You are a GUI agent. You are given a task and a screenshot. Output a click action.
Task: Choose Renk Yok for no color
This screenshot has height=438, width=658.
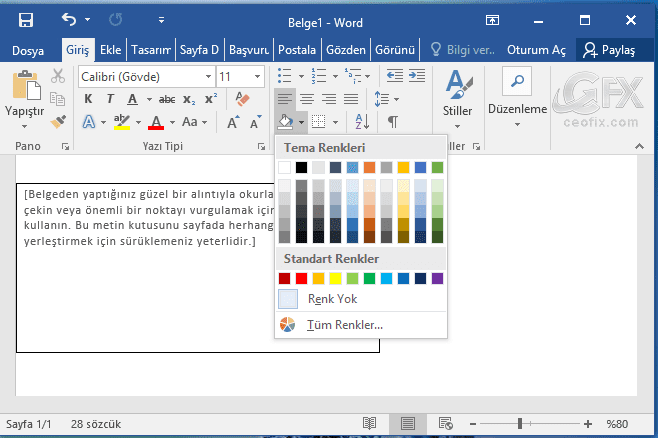[361, 299]
